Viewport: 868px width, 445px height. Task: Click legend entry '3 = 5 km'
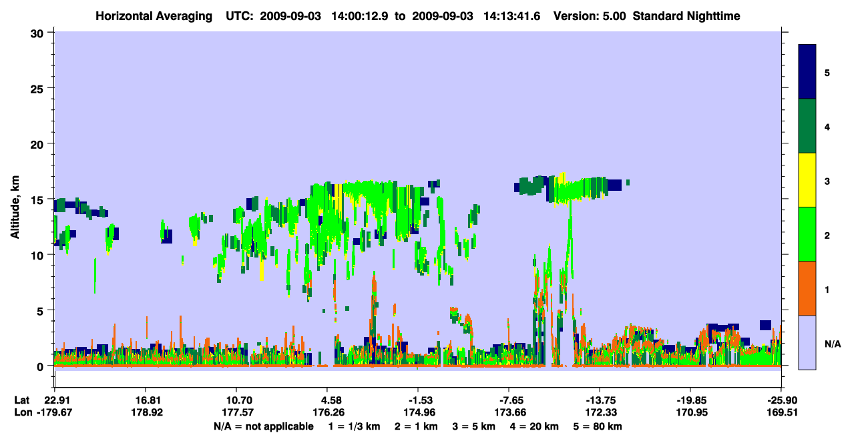pos(475,426)
